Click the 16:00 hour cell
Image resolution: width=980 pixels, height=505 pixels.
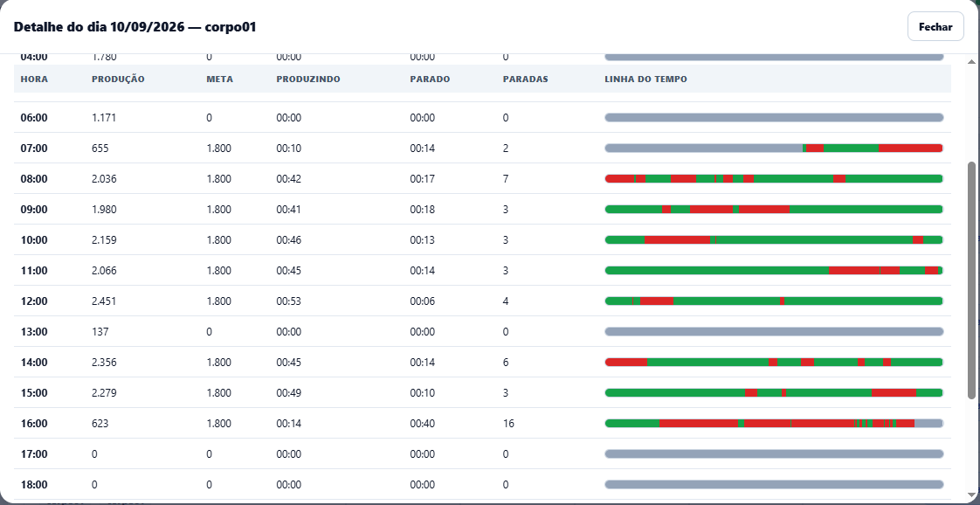click(34, 424)
